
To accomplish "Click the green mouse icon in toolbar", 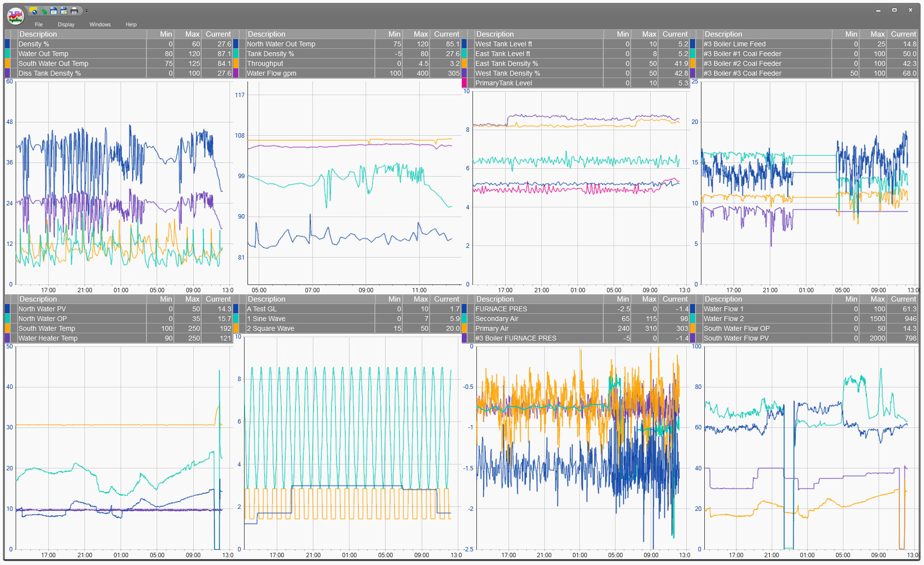I will pyautogui.click(x=44, y=11).
